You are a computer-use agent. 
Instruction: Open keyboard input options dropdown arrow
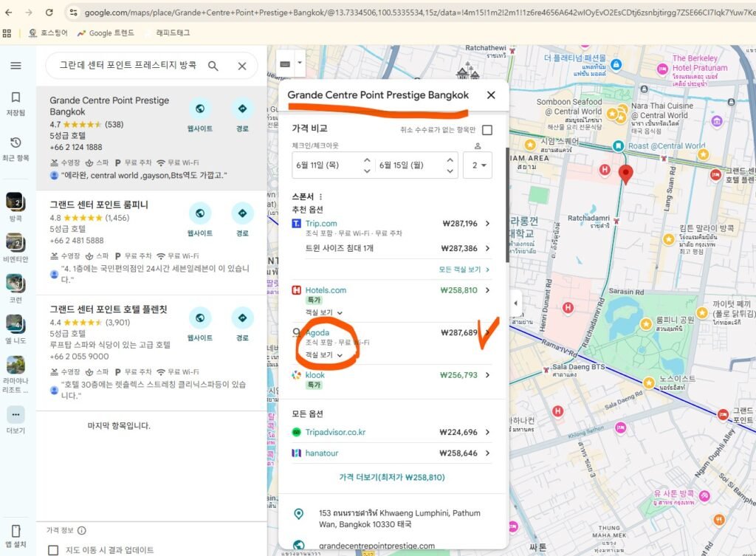point(300,63)
